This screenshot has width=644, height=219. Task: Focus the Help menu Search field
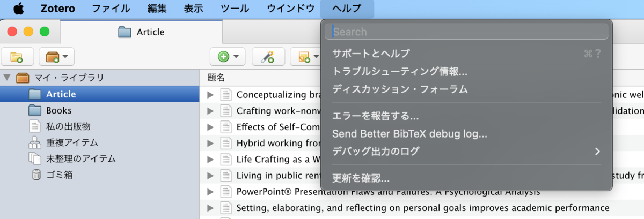(x=466, y=32)
